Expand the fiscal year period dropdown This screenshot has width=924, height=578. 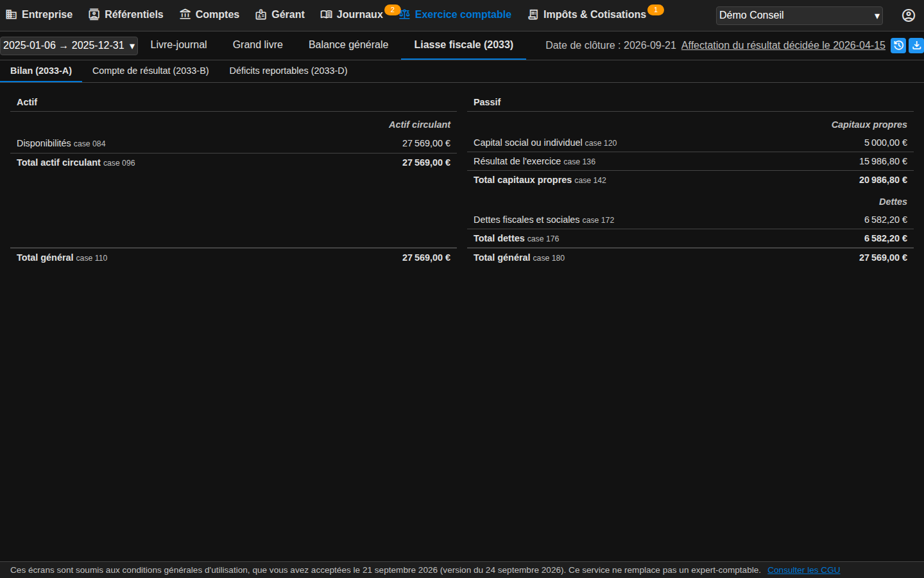point(69,46)
